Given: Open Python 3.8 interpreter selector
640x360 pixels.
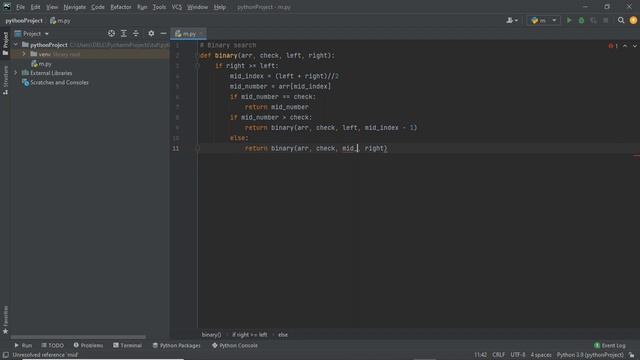Looking at the screenshot, I should tap(590, 355).
